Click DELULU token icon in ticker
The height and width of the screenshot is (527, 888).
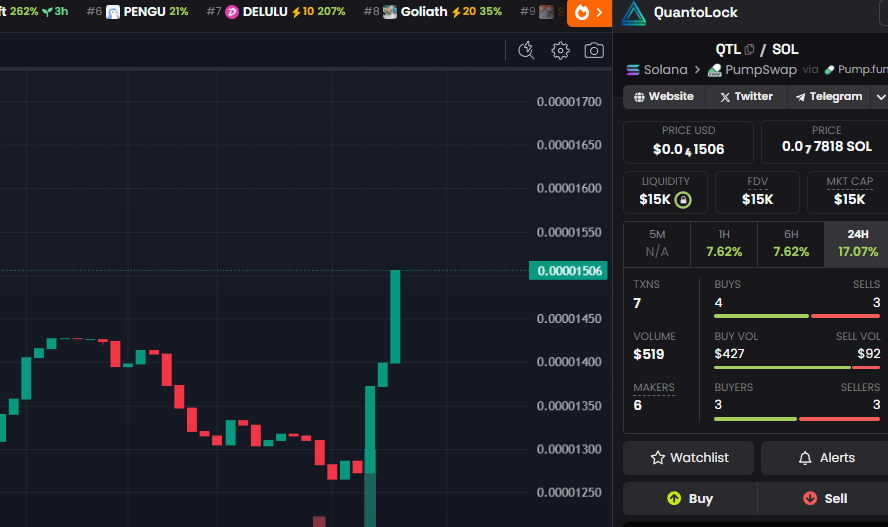click(232, 12)
